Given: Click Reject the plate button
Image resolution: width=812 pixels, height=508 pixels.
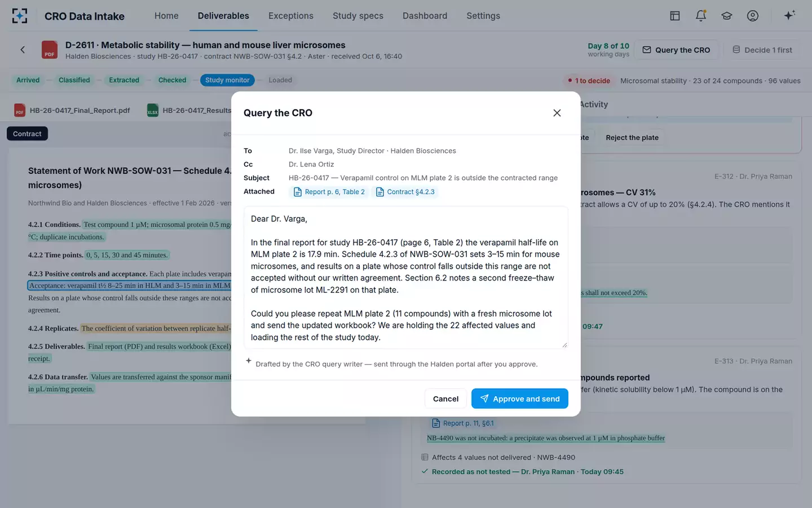Looking at the screenshot, I should (632, 138).
